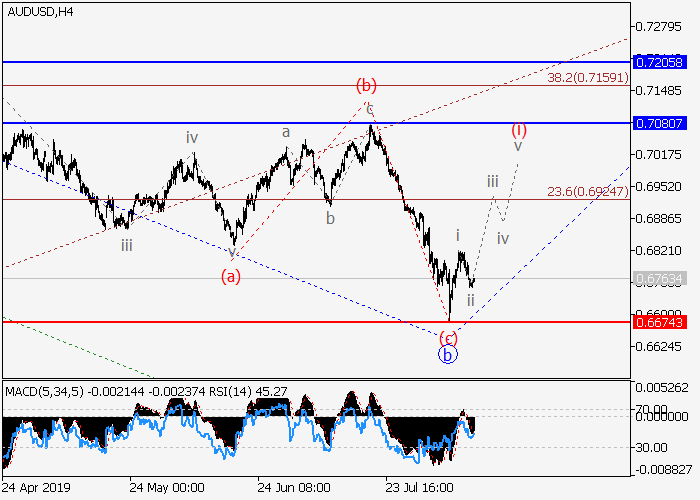Select the RSI 70.00 overbought level label
700x500 pixels.
(x=658, y=409)
